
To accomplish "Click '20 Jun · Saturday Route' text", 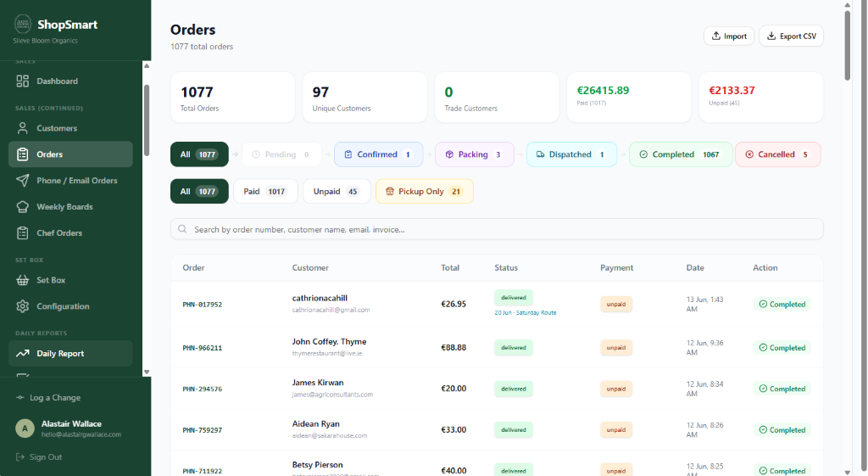I will pyautogui.click(x=526, y=312).
